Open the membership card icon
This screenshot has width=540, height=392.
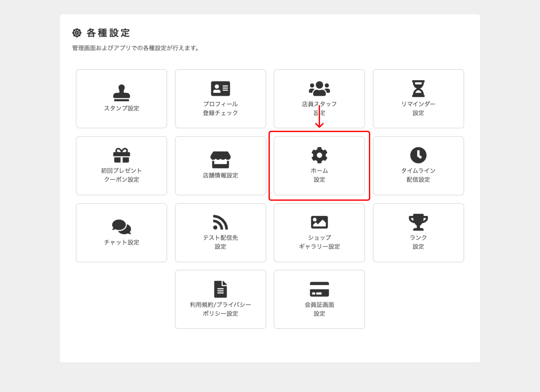319,289
